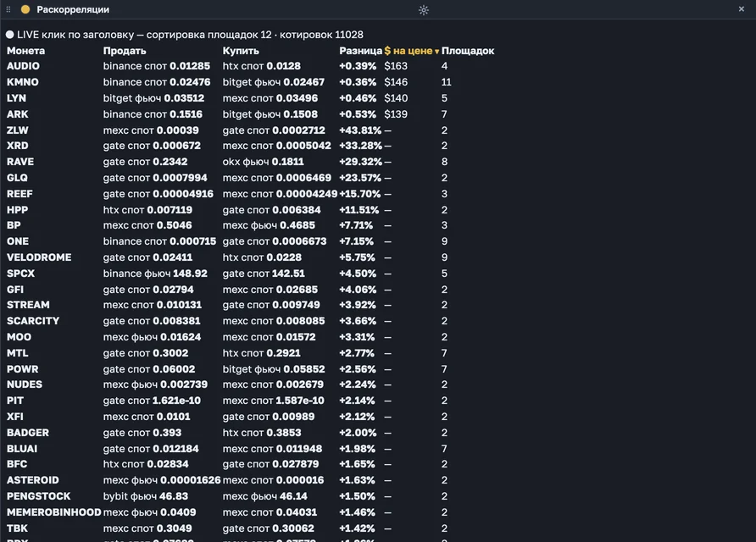
Task: Click gate спот 0.30062 buy quote
Action: (269, 528)
